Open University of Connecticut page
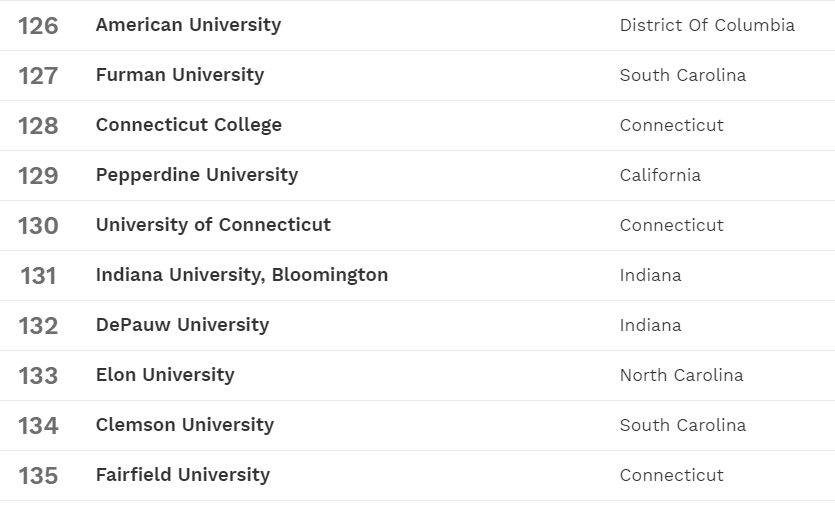 click(x=213, y=225)
